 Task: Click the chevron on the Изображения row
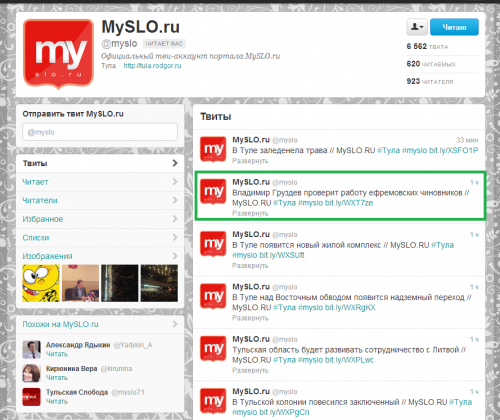(x=175, y=256)
